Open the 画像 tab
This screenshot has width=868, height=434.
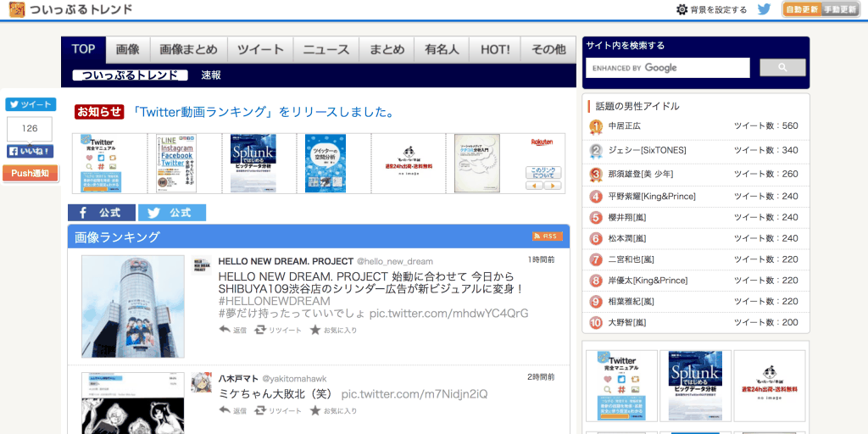(127, 49)
